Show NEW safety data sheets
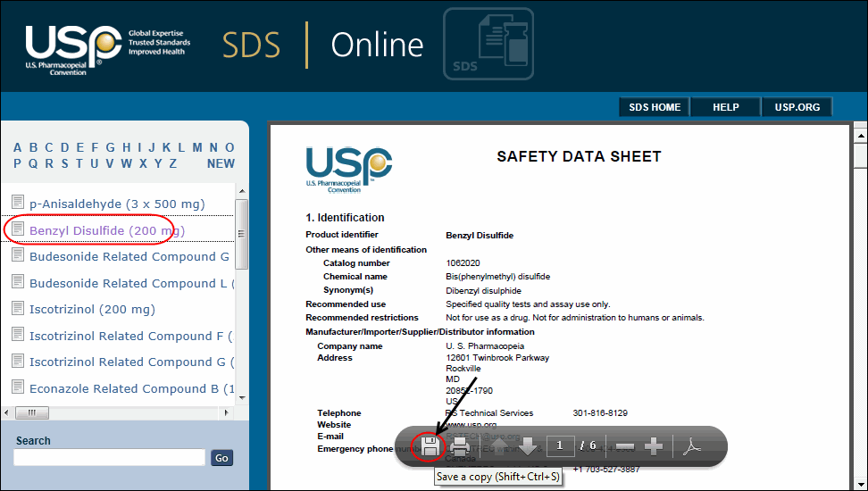Viewport: 868px width, 491px height. click(x=221, y=164)
